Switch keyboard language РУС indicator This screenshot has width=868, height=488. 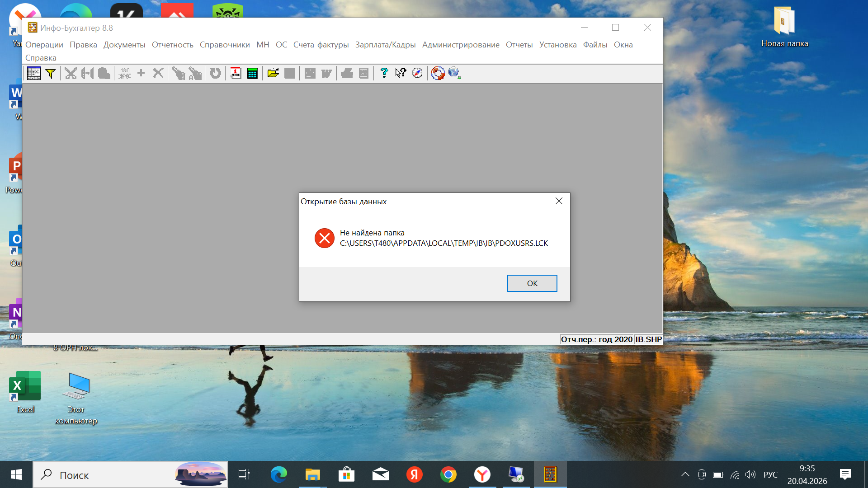[770, 474]
